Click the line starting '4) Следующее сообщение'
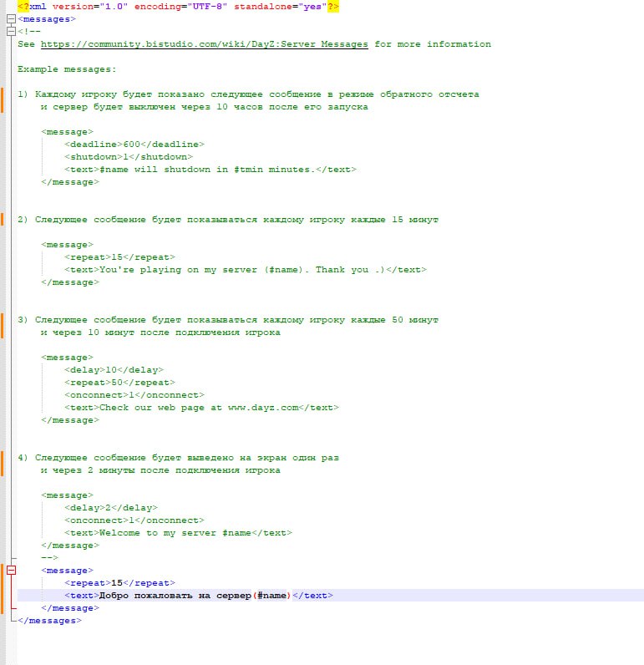644x665 pixels. click(x=179, y=458)
